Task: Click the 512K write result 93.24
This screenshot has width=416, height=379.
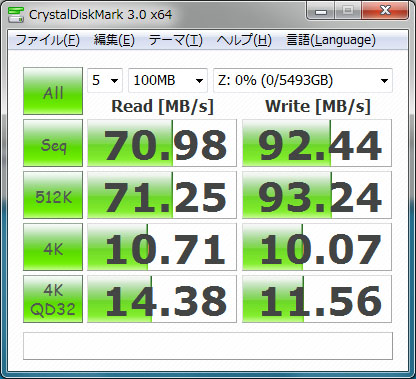Action: [317, 195]
